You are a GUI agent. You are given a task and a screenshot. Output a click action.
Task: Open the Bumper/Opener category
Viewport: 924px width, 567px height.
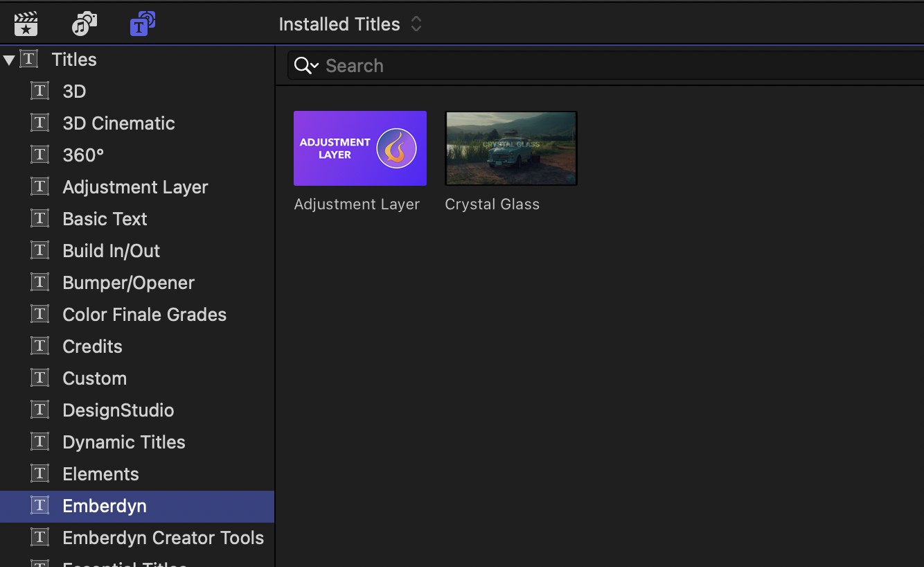(x=128, y=283)
